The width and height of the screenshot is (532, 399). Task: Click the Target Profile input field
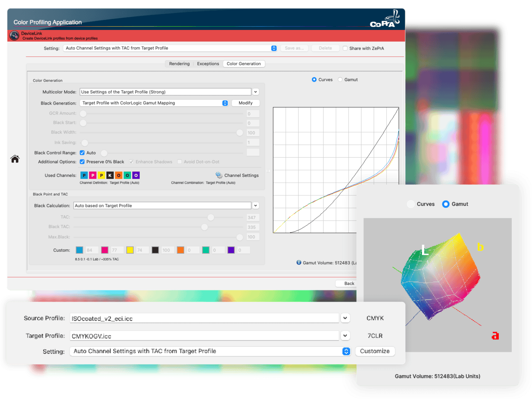click(204, 336)
